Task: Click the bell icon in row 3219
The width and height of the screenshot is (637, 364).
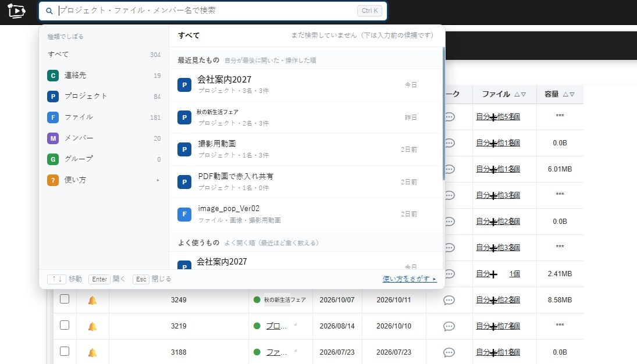Action: [92, 327]
